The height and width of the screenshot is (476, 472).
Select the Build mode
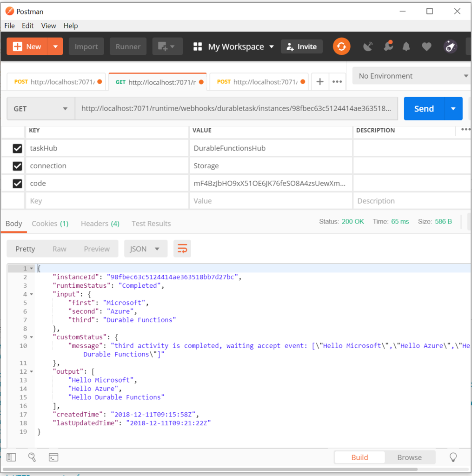359,457
